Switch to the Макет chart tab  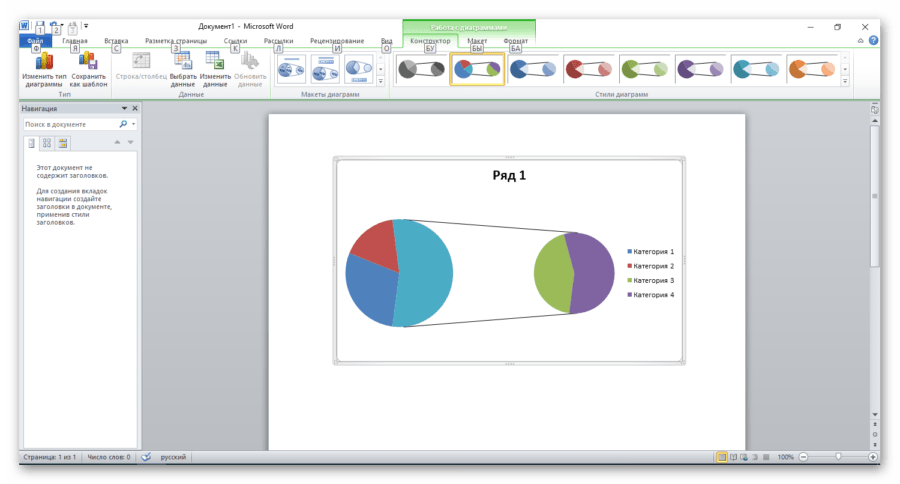(477, 41)
